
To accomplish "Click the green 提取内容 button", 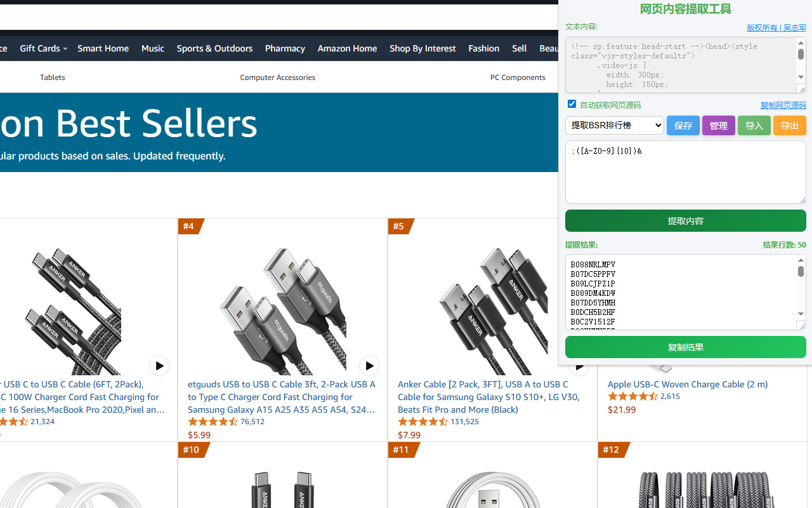I will 685,221.
